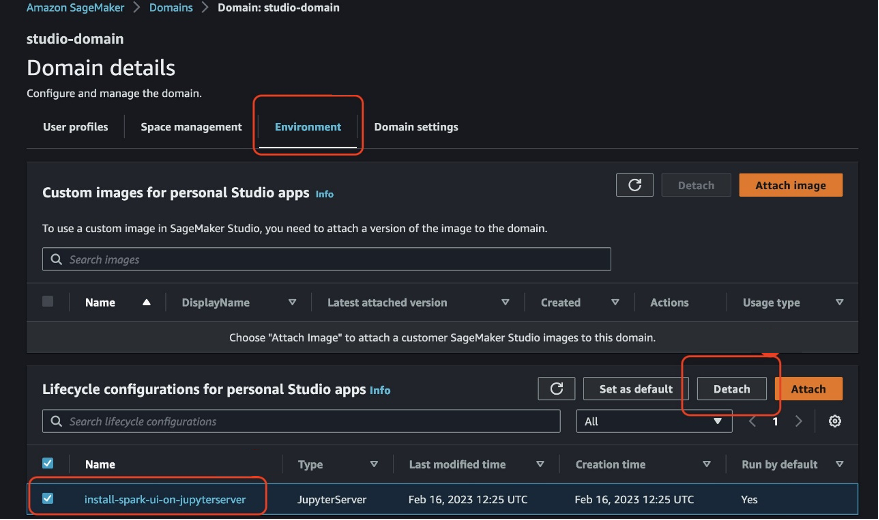Uncheck the install-spark-ui-on-jupyterserver row checkbox
This screenshot has height=520, width=879.
(48, 498)
